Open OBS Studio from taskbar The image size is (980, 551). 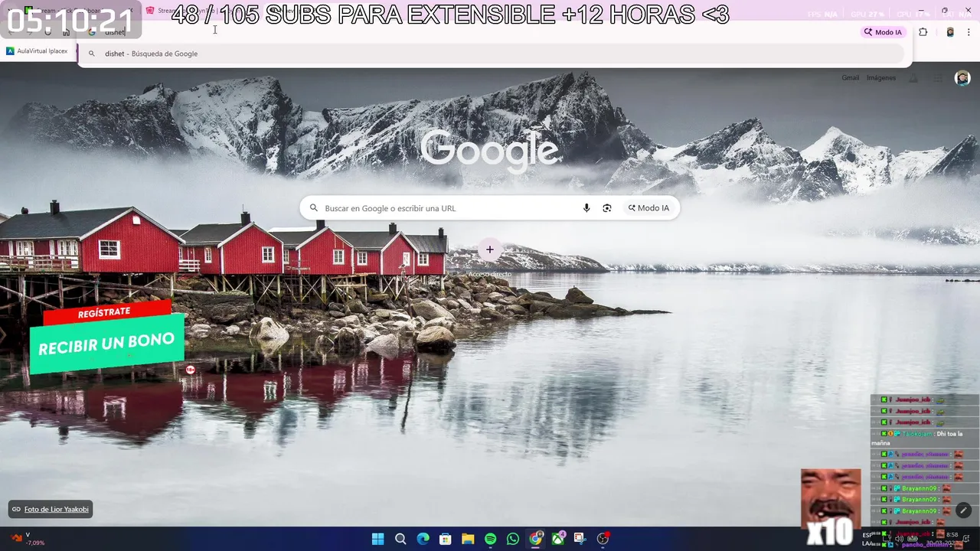[x=603, y=539]
